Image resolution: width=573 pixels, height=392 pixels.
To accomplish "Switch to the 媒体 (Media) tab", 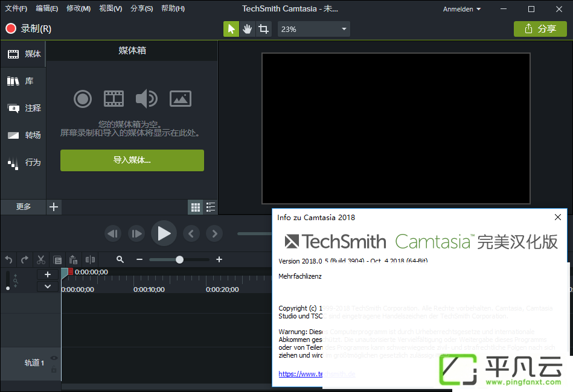I will tap(23, 54).
